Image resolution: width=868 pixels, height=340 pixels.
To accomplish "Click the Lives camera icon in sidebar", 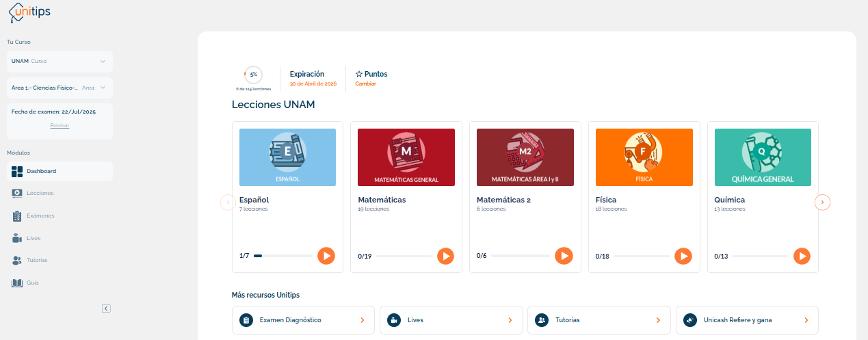I will point(18,238).
